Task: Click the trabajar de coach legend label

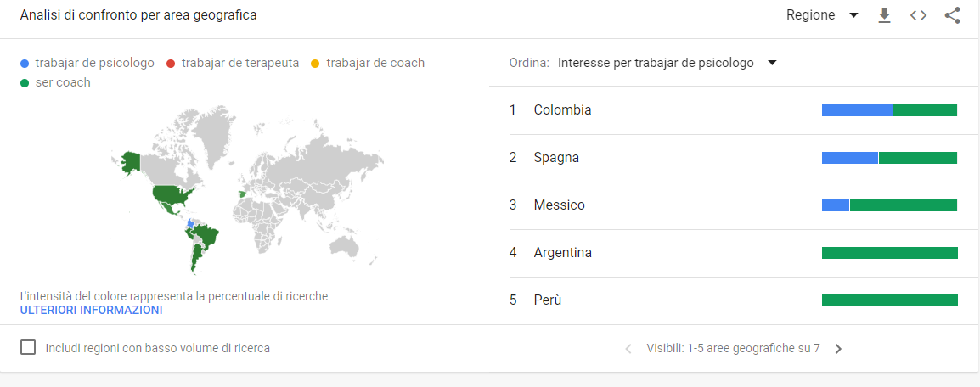Action: (375, 63)
